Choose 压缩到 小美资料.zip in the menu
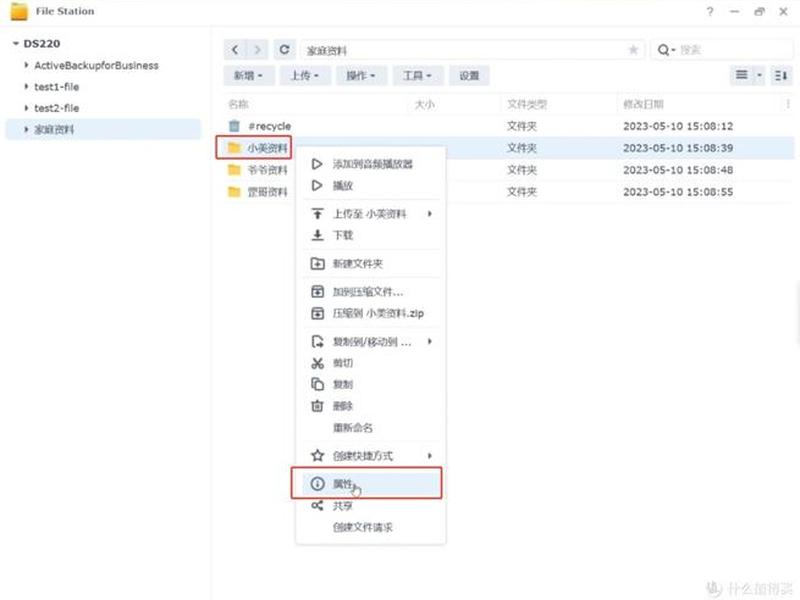Screen dimensions: 800x600 [x=372, y=313]
